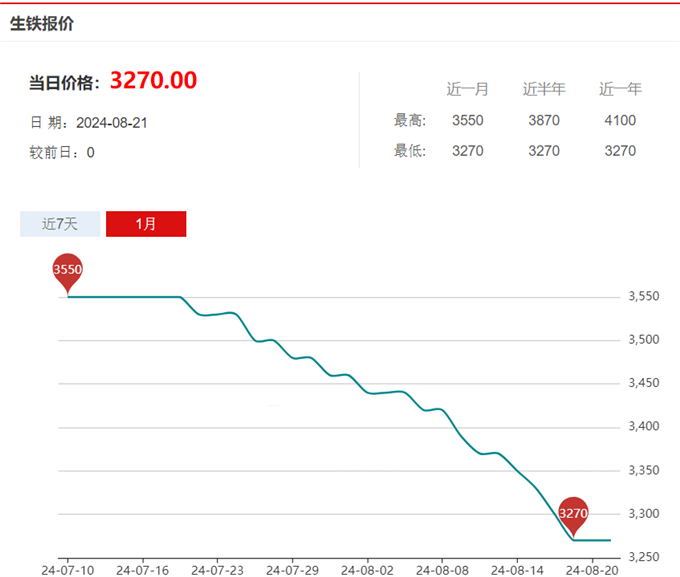Click the 3,400 y-axis price label
The height and width of the screenshot is (577, 680).
tap(642, 427)
